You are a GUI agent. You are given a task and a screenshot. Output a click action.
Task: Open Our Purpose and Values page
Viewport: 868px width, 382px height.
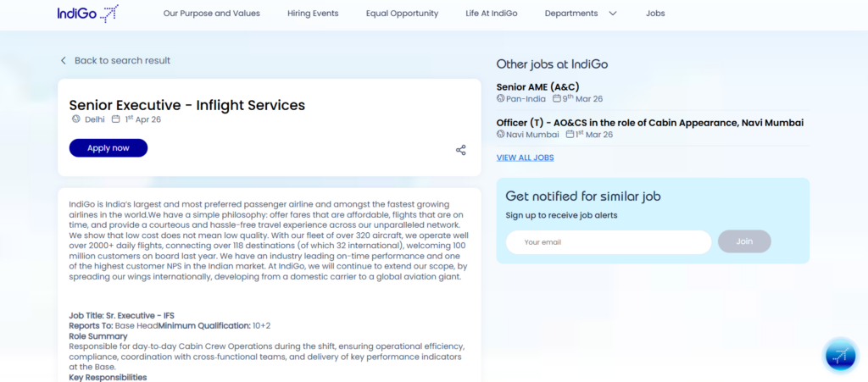click(x=211, y=14)
